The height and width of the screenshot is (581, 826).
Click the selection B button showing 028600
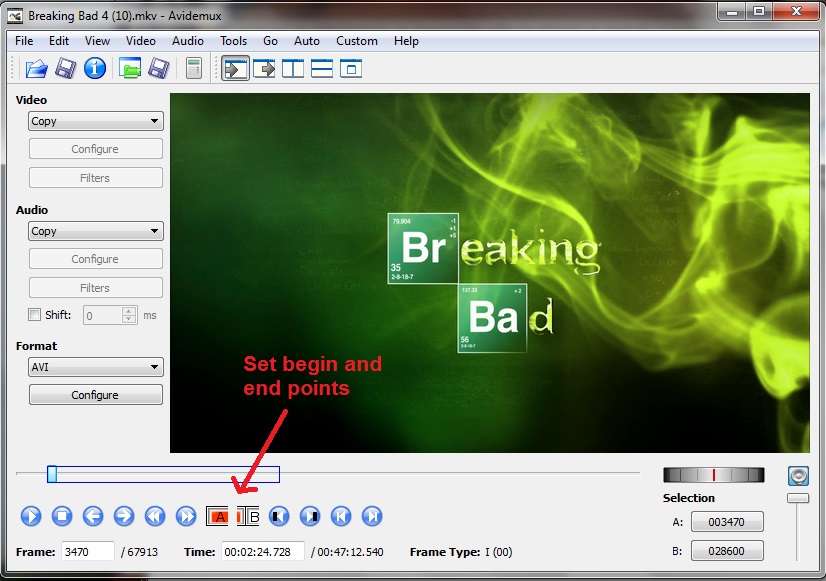point(727,551)
